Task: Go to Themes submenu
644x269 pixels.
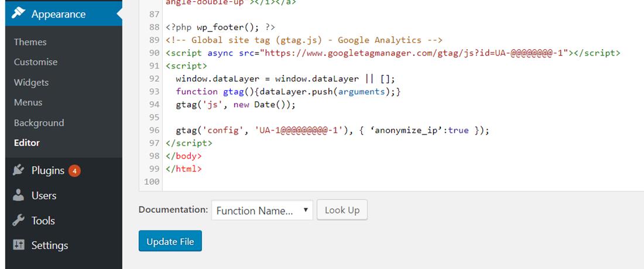Action: (x=30, y=42)
